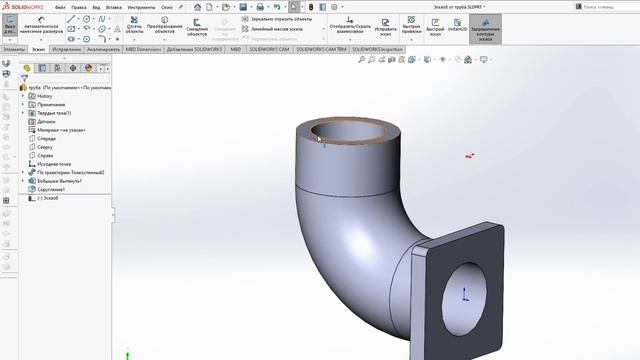
Task: Switch to the SOLIDWORKS CAM tab
Action: pyautogui.click(x=269, y=49)
